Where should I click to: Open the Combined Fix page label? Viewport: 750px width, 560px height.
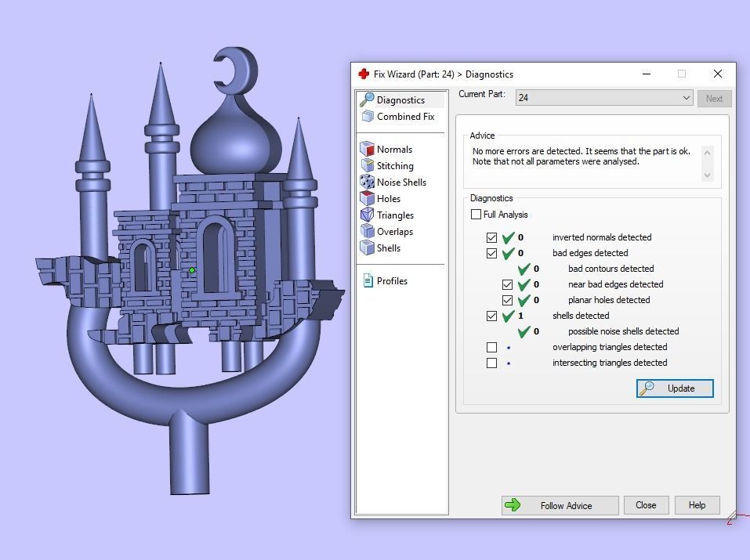coord(406,116)
